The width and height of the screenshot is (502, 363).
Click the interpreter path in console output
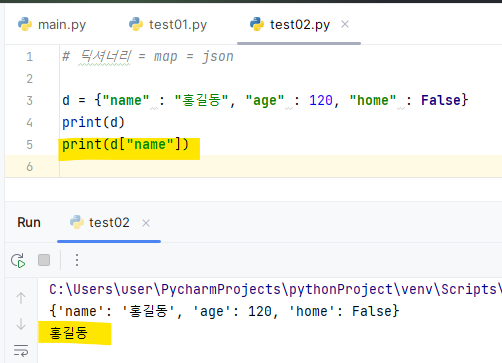275,289
